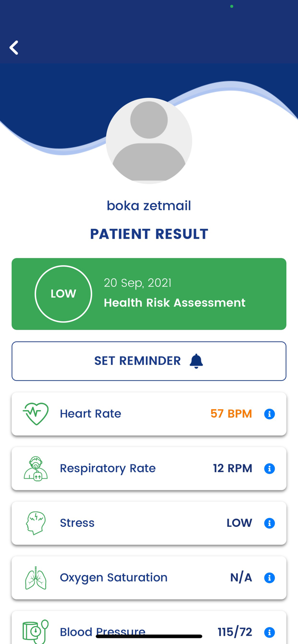Click the oxygen saturation lungs icon
The image size is (298, 644).
coord(36,578)
